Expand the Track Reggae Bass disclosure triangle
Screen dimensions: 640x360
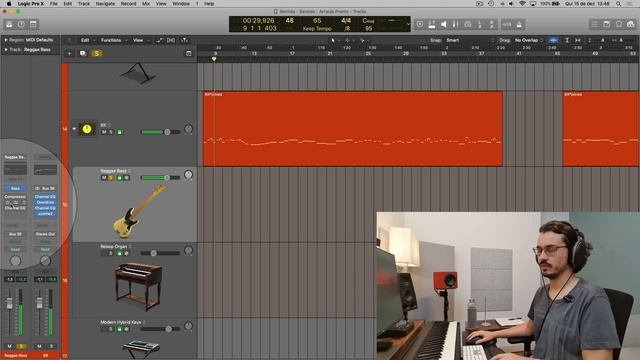(x=6, y=50)
